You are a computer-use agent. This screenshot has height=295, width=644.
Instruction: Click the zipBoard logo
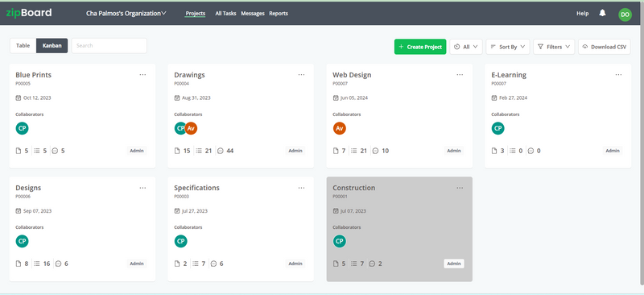tap(29, 13)
